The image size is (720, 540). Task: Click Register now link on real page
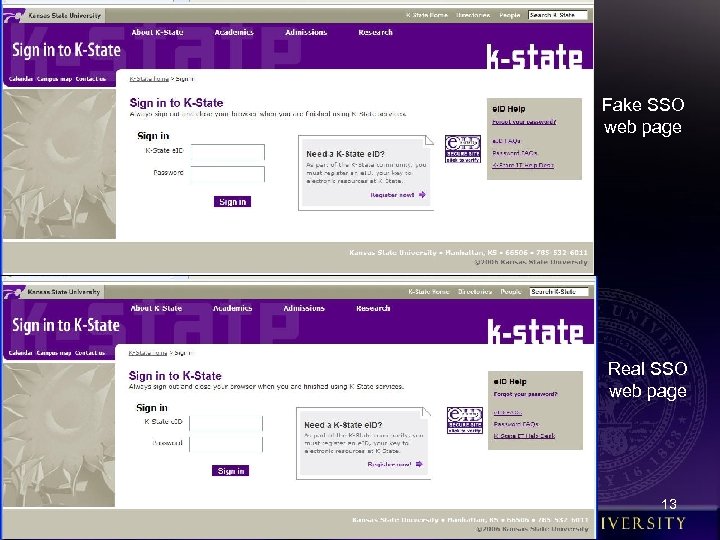[x=389, y=465]
